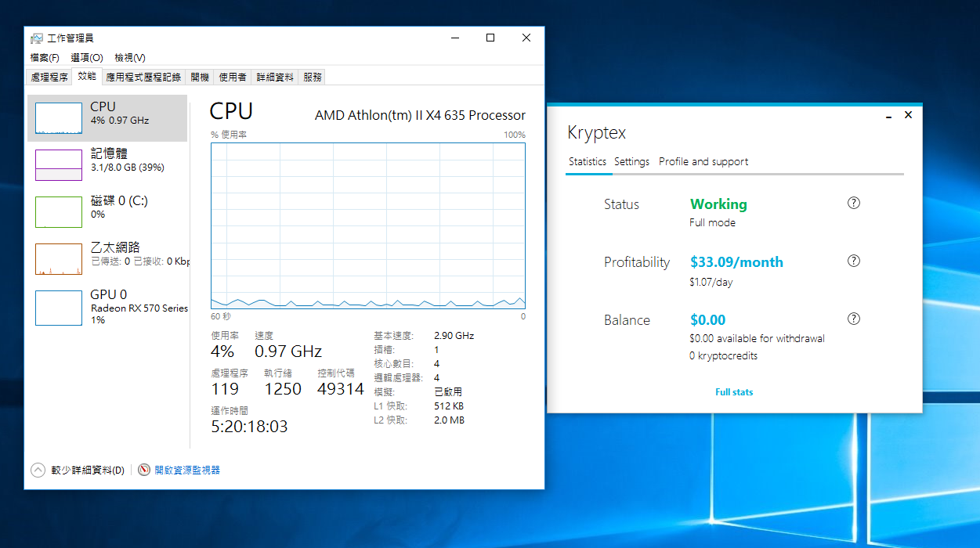Click the 49314 handles value
Viewport: 980px width, 548px height.
point(341,389)
